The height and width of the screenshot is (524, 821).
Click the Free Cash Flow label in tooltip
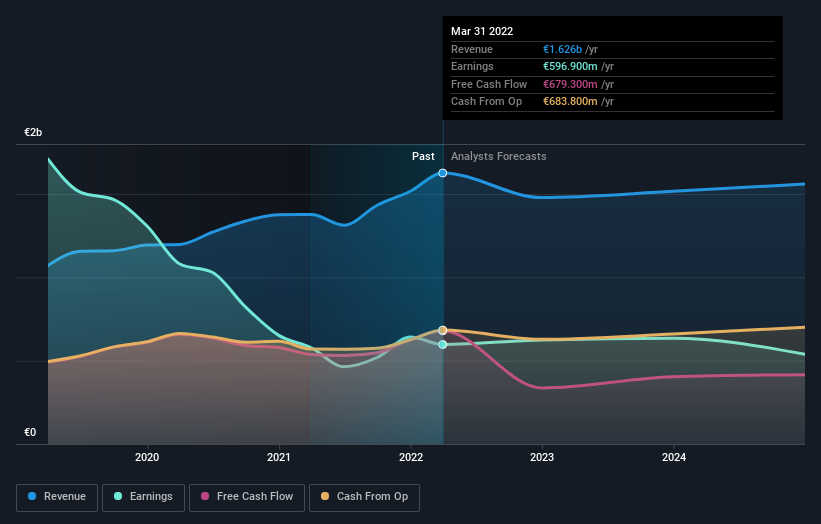point(489,84)
